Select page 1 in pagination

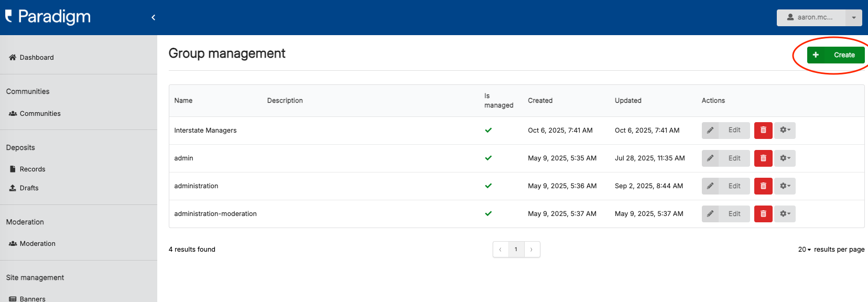click(x=516, y=250)
